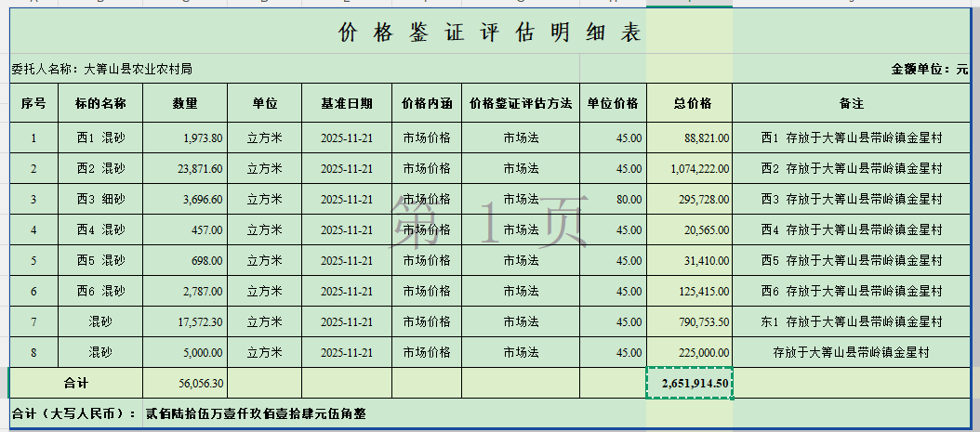Select the 西6 混砂 name cell
Viewport: 980px width, 432px height.
click(x=100, y=291)
